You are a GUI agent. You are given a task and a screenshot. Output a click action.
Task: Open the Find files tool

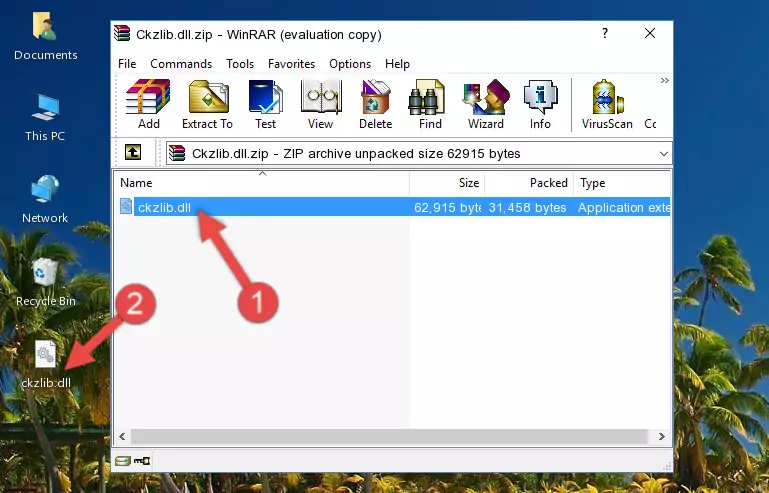click(430, 104)
